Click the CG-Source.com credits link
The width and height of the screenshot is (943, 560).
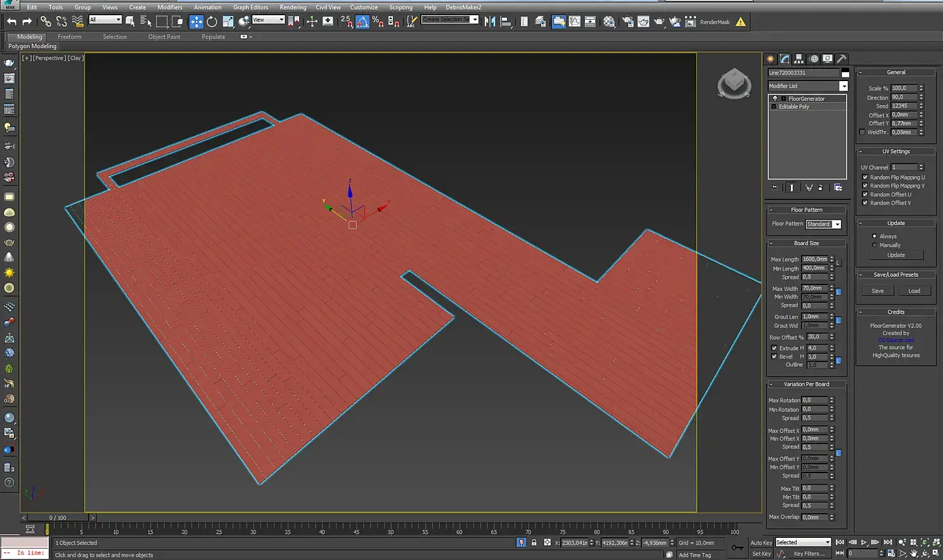click(x=895, y=340)
